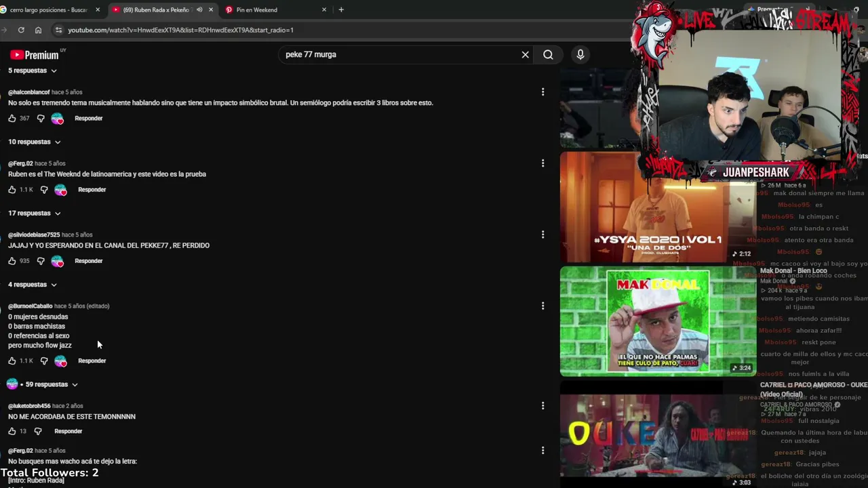Open a new browser tab
The width and height of the screenshot is (868, 488).
click(341, 9)
